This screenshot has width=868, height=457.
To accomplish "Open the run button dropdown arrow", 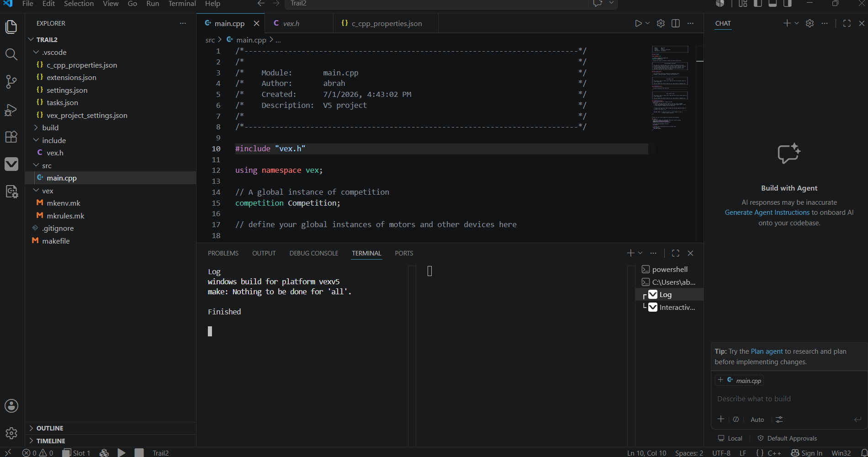I will click(648, 23).
